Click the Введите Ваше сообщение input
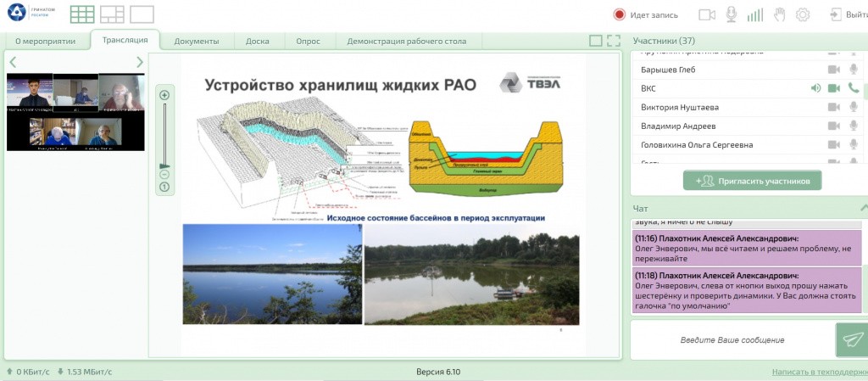Image resolution: width=868 pixels, height=381 pixels. [732, 339]
